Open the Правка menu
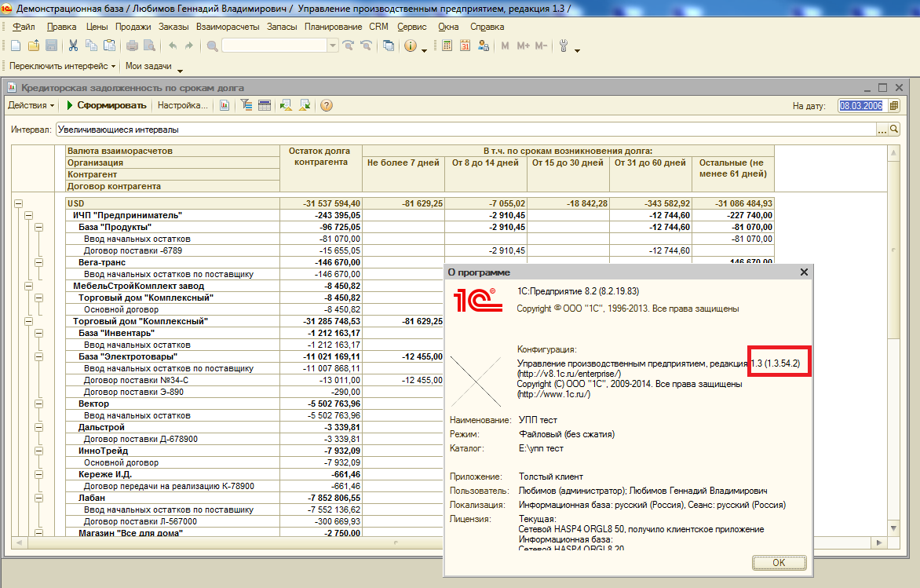 coord(61,27)
